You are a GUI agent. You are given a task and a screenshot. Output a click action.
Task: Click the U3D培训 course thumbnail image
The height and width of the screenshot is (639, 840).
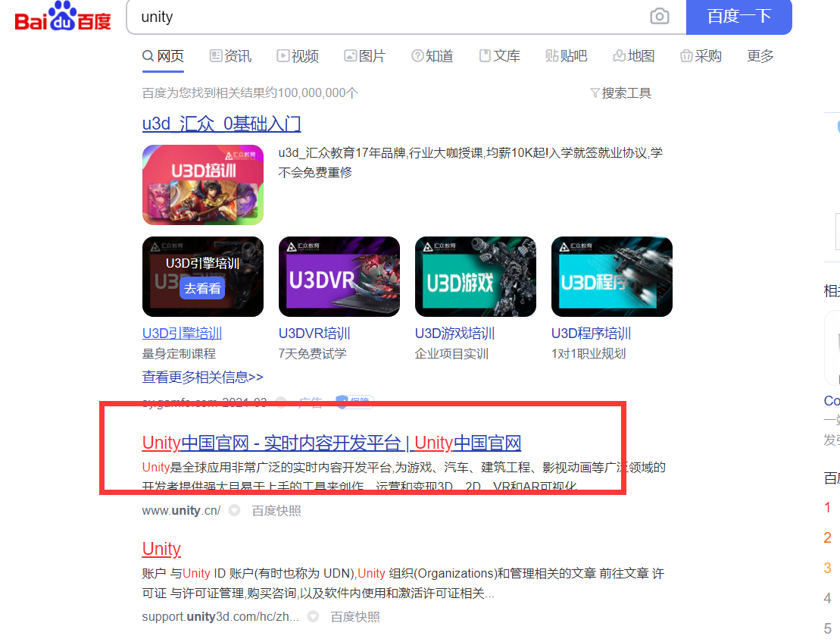[202, 184]
